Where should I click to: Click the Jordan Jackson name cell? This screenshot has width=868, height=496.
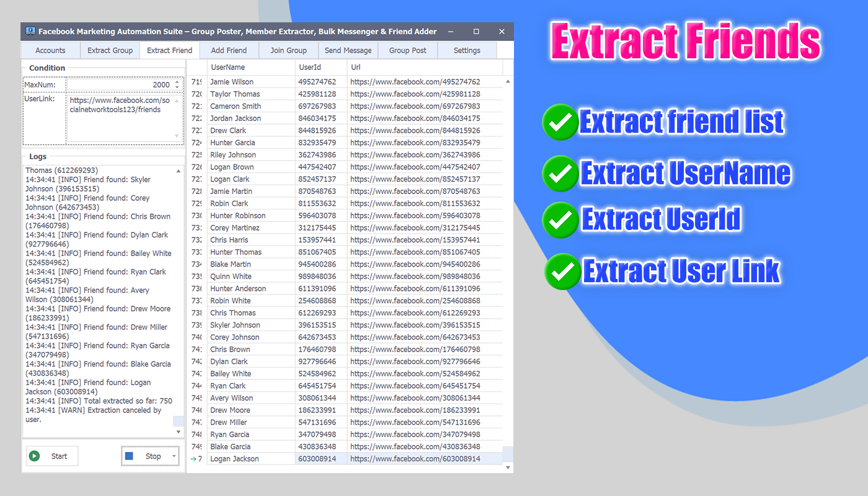pos(251,118)
